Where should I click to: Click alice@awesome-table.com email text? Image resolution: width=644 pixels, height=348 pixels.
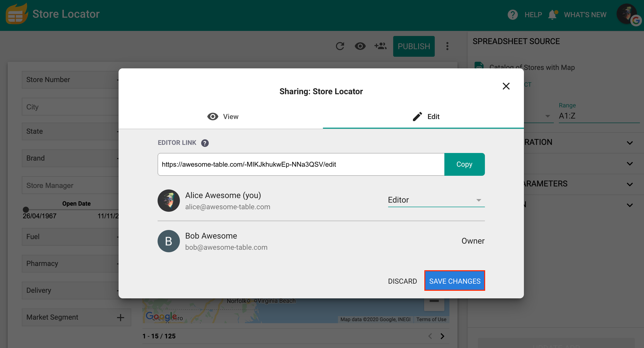coord(228,207)
